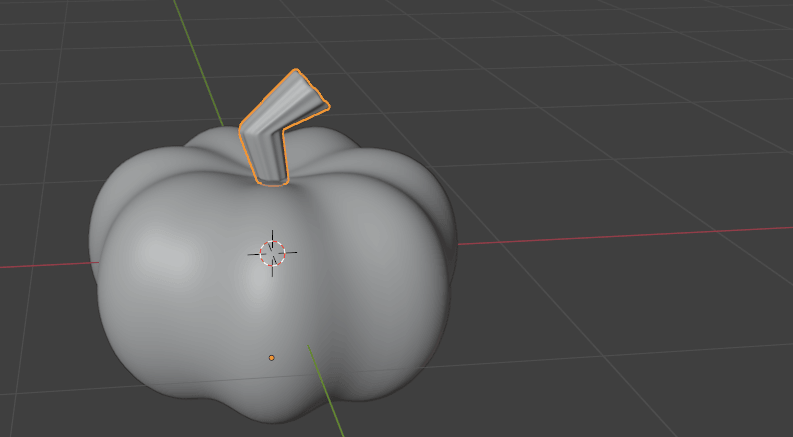Select the orange-outlined pumpkin stem
Viewport: 793px width, 437px height.
[x=270, y=140]
